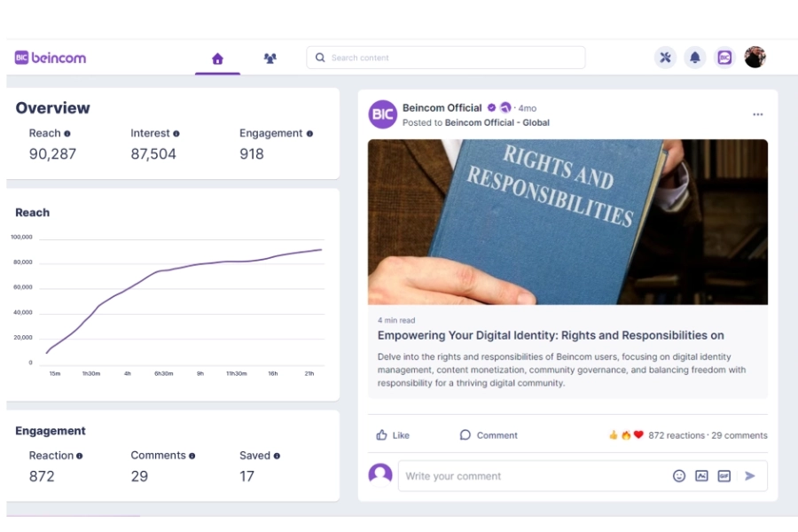Image resolution: width=798 pixels, height=532 pixels.
Task: Open the tools wrench icon
Action: coord(665,58)
